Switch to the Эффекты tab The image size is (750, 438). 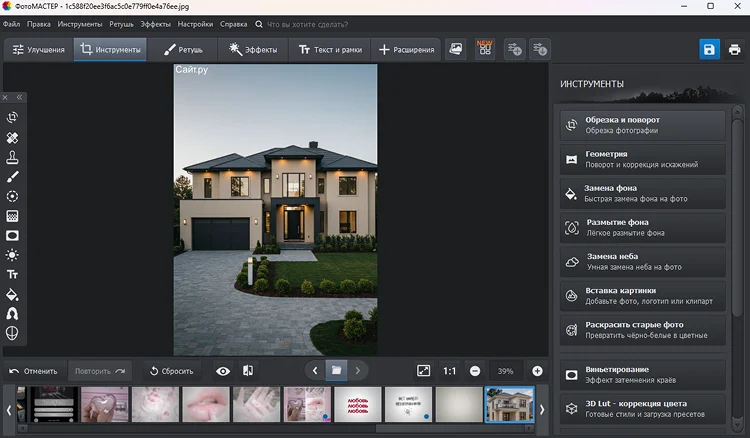(x=253, y=50)
